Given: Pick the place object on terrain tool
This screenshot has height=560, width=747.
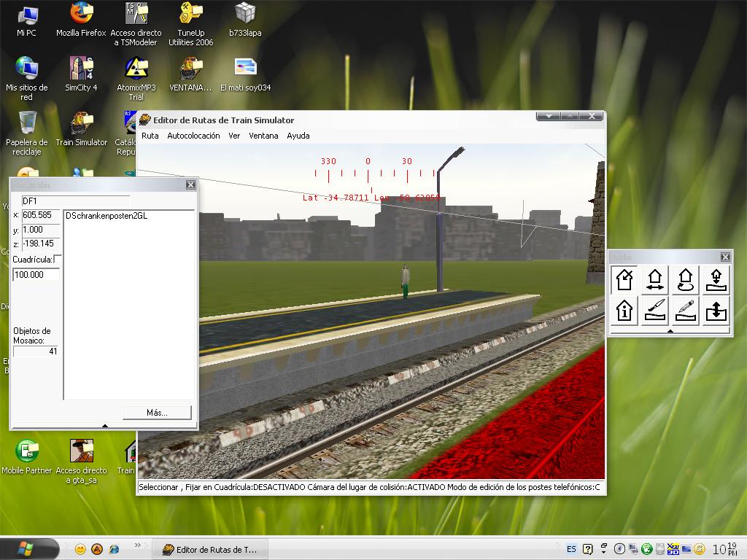Looking at the screenshot, I should [x=716, y=279].
